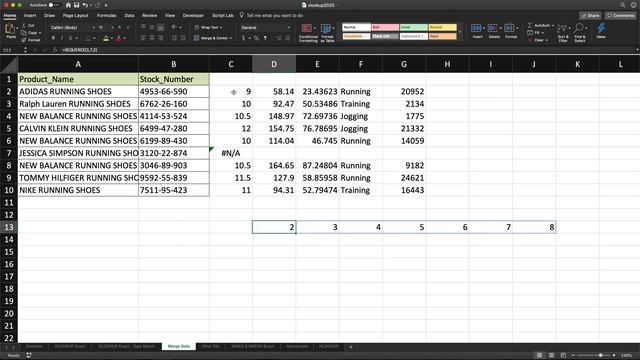Open the Insert ribbon tab
640x360 pixels.
click(30, 16)
